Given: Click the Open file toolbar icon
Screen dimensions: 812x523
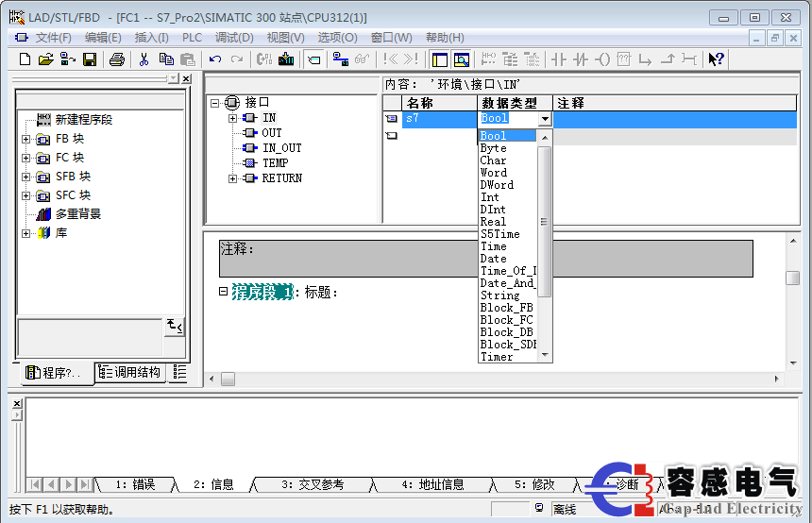Looking at the screenshot, I should click(45, 59).
